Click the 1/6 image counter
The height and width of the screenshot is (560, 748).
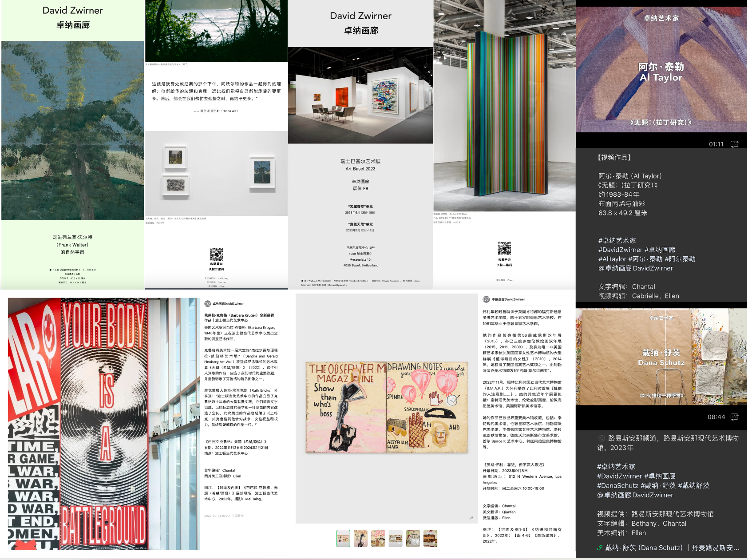471,518
